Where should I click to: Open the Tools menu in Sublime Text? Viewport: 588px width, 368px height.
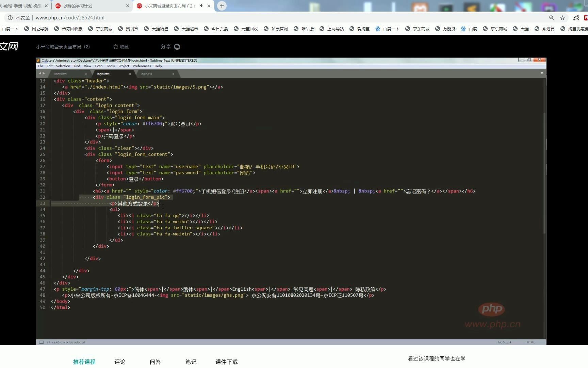click(x=110, y=66)
